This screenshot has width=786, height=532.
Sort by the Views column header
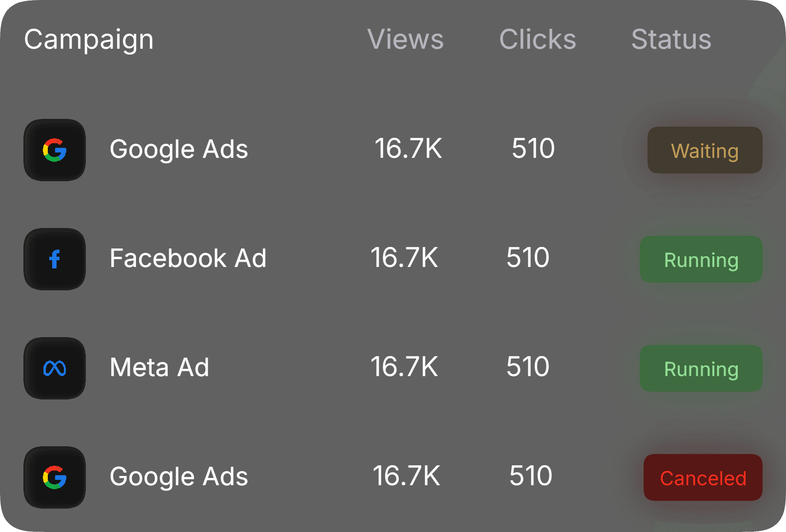[405, 39]
